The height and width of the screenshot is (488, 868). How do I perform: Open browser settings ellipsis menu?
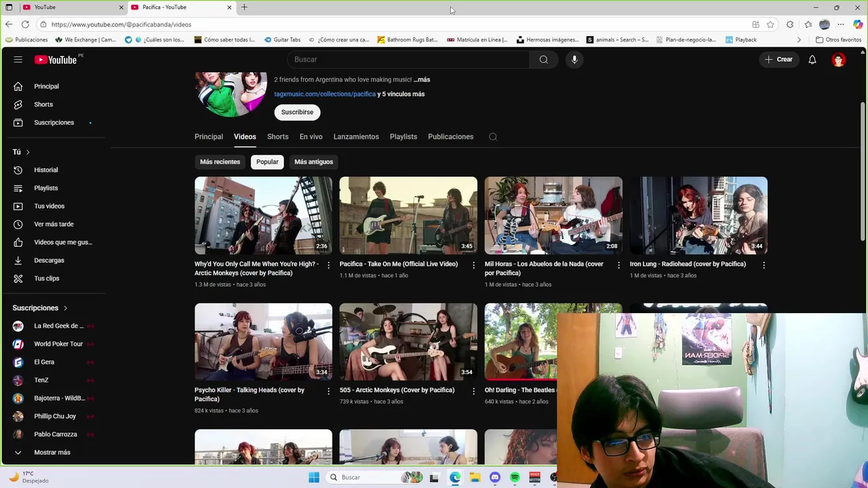coord(841,24)
